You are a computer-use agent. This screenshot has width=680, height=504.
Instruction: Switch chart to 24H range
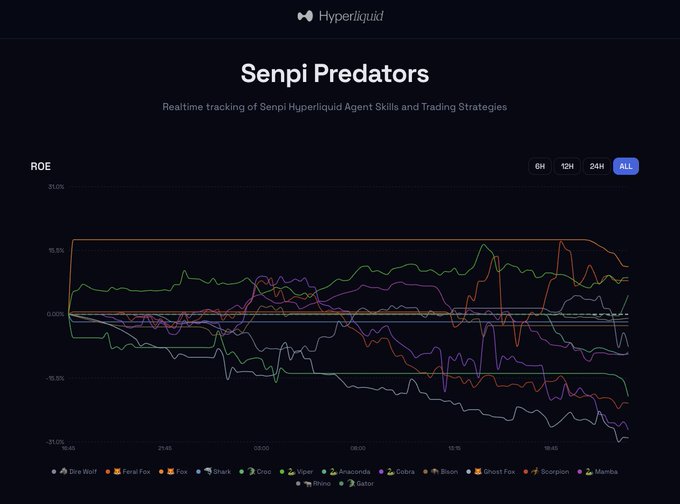point(597,166)
